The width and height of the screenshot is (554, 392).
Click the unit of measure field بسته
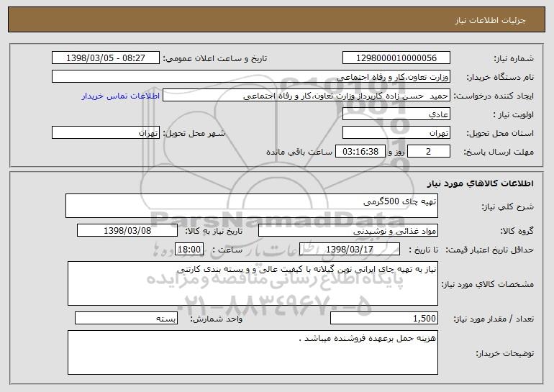click(x=127, y=318)
